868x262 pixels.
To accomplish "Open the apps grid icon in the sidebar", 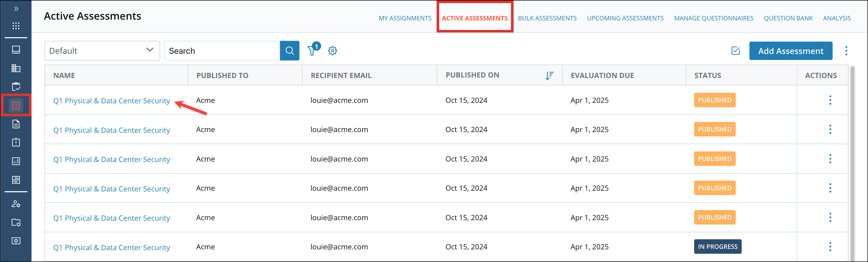I will [x=16, y=26].
